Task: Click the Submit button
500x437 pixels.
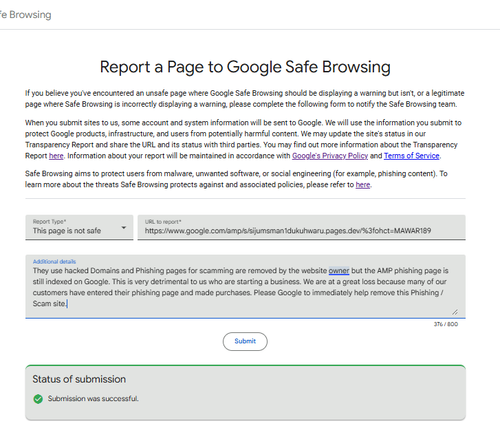Action: pos(245,341)
